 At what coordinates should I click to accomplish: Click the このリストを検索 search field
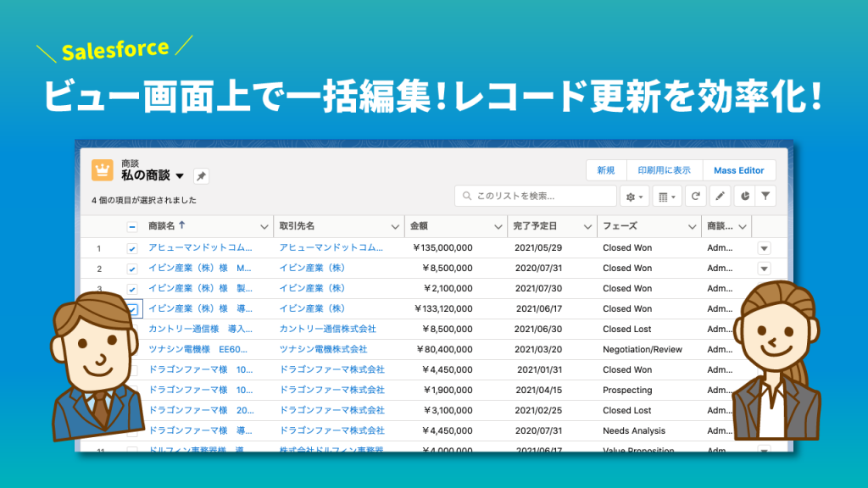coord(536,196)
